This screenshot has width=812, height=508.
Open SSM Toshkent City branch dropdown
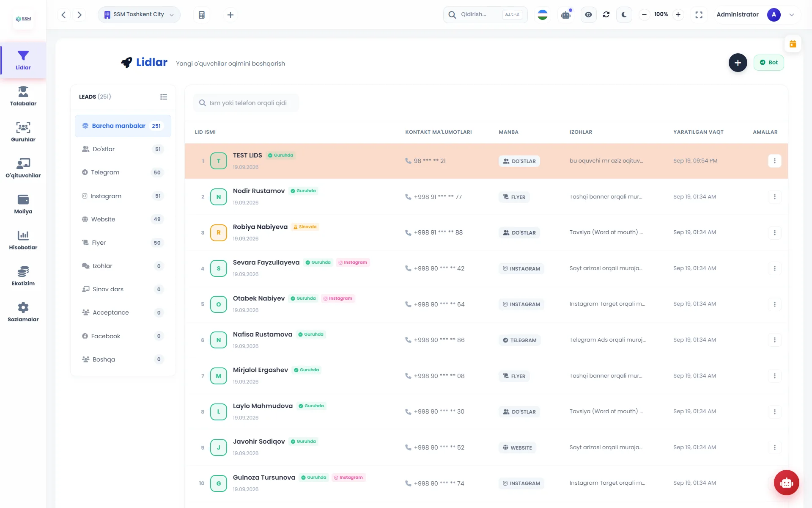pos(139,15)
